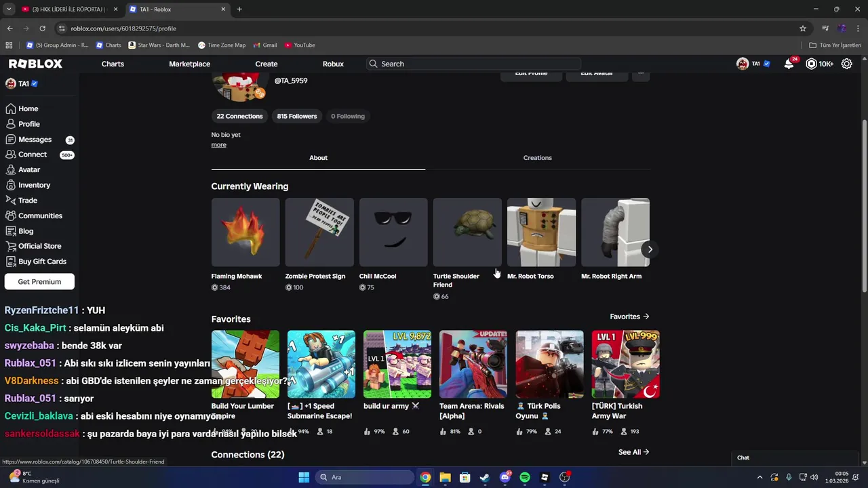Click the page vertical scrollbar
The width and height of the screenshot is (868, 488).
864,206
